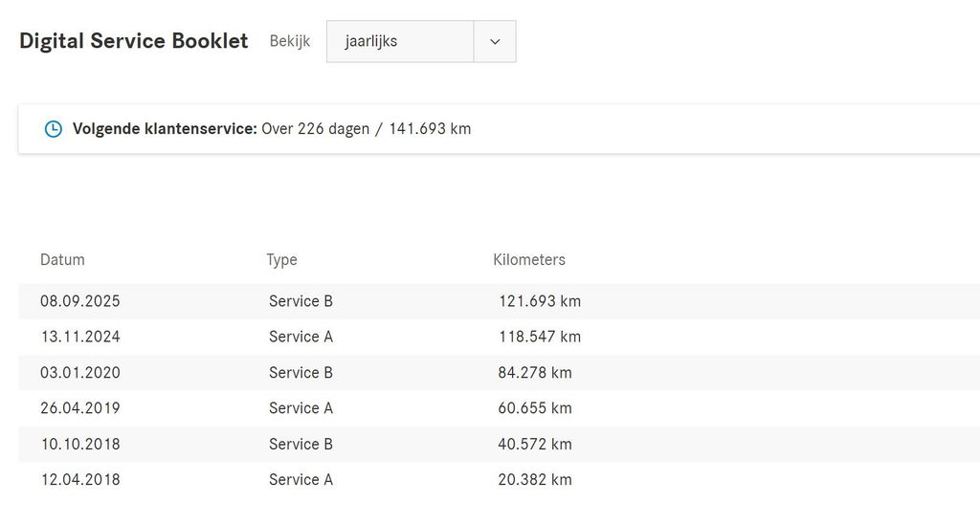Choose the 10.10.2018 date cell

80,445
